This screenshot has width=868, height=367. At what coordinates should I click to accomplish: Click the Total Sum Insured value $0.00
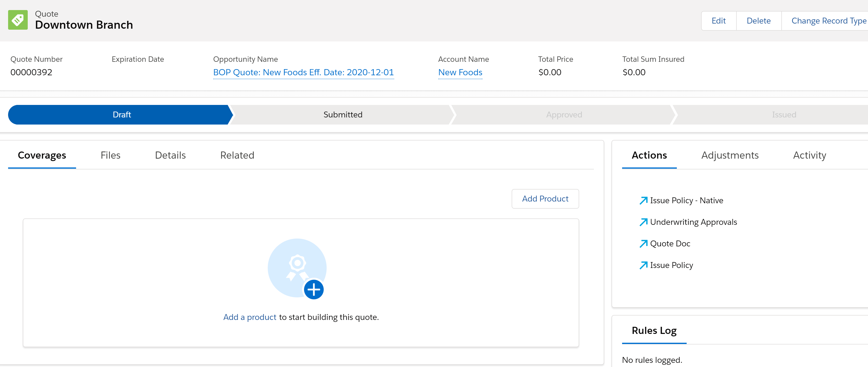(x=634, y=72)
